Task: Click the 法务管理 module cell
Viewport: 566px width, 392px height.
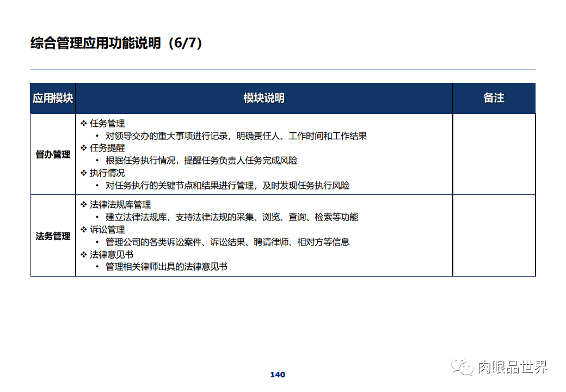Action: pyautogui.click(x=53, y=236)
